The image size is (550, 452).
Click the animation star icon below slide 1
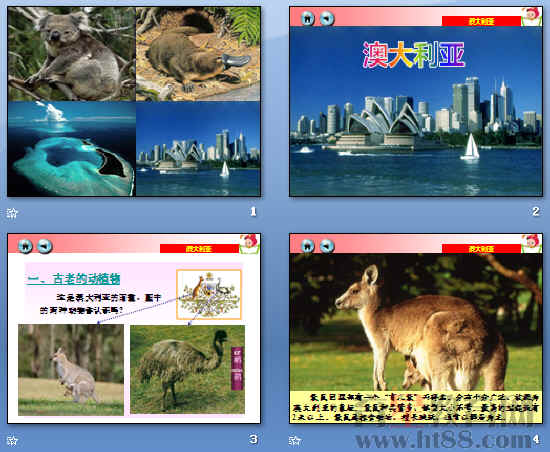12,212
